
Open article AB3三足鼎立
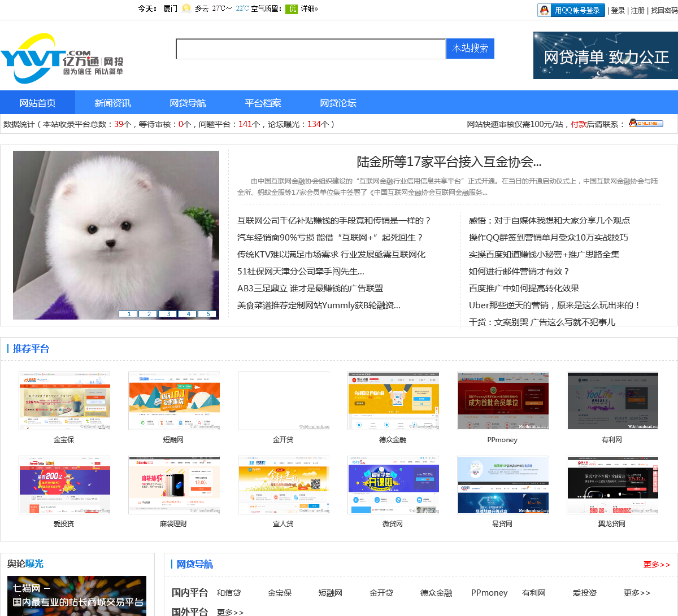point(310,289)
